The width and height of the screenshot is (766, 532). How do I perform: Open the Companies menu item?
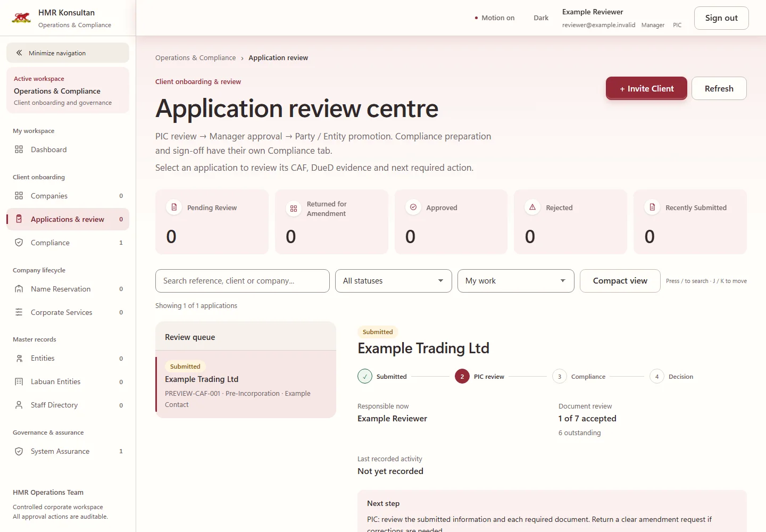pyautogui.click(x=68, y=196)
